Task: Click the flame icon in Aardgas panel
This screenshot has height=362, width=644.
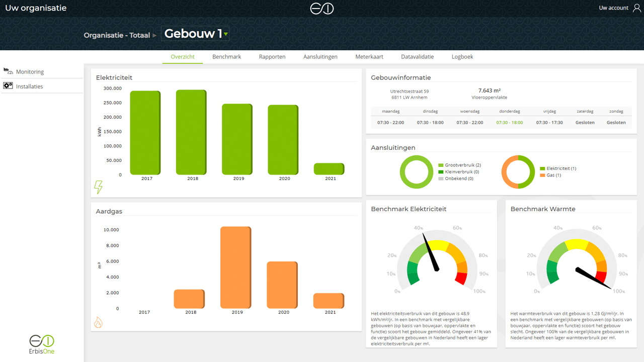Action: click(x=99, y=322)
